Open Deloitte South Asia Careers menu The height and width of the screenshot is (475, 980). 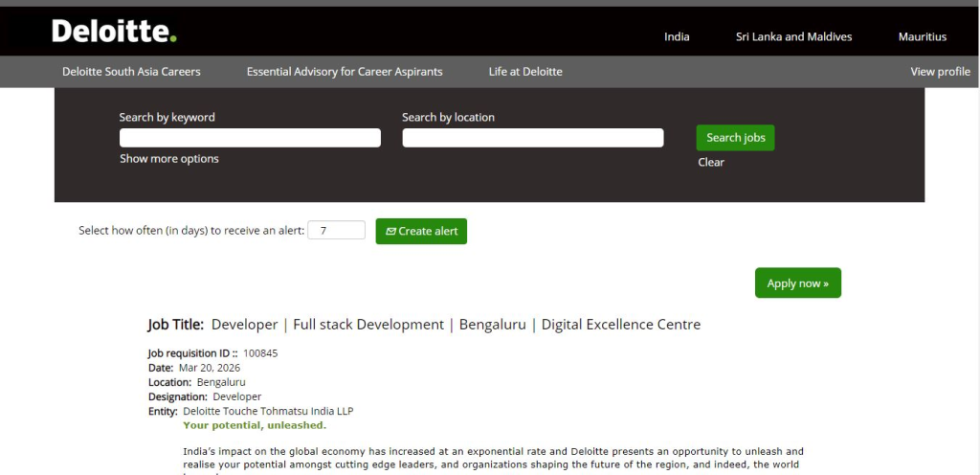pyautogui.click(x=131, y=72)
